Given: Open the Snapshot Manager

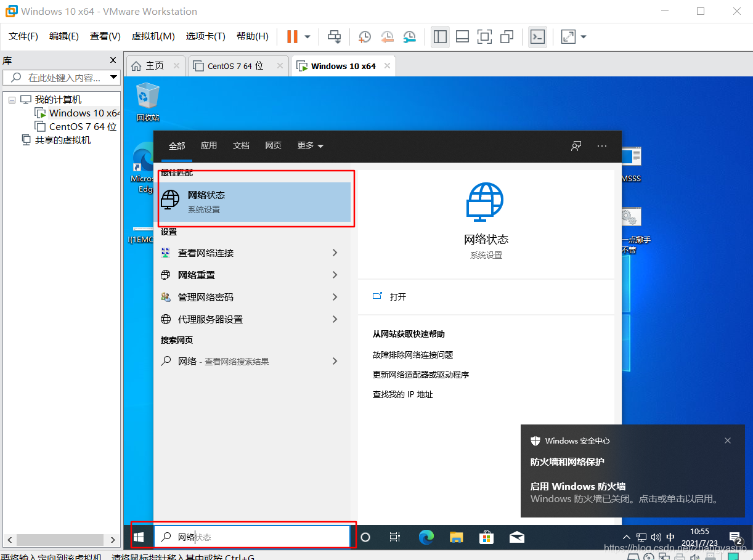Looking at the screenshot, I should [x=410, y=36].
